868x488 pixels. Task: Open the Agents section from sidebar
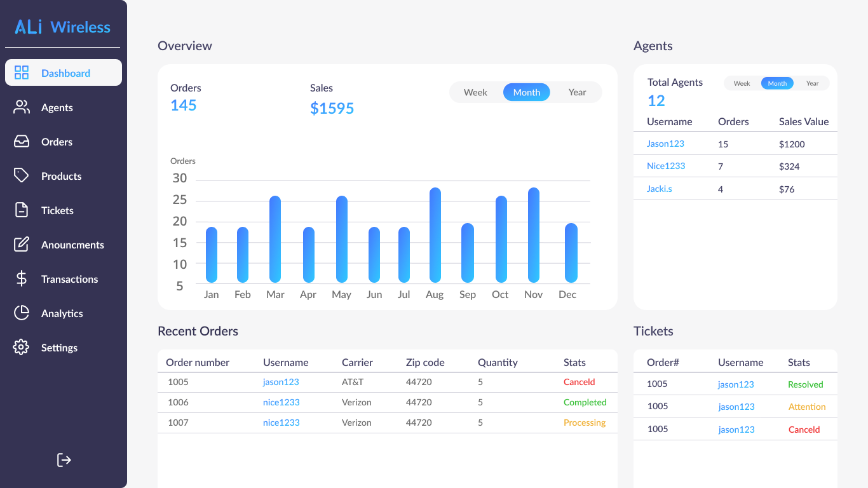coord(21,107)
